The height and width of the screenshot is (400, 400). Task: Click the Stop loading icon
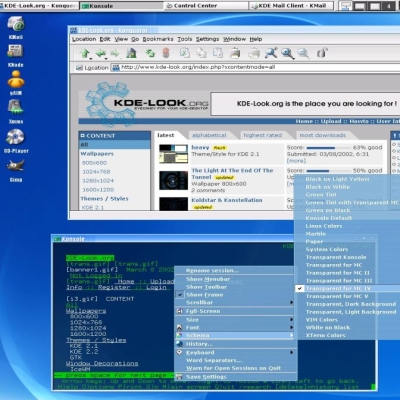[166, 53]
